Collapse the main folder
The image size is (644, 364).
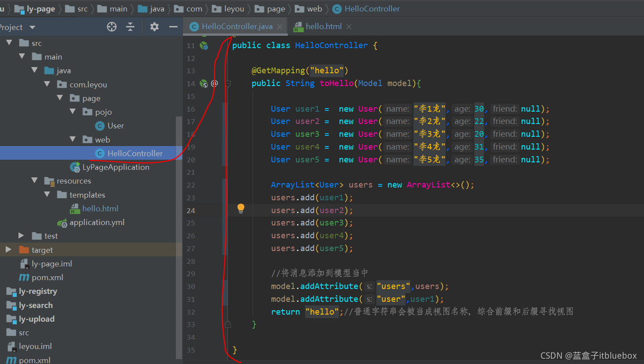[x=22, y=56]
